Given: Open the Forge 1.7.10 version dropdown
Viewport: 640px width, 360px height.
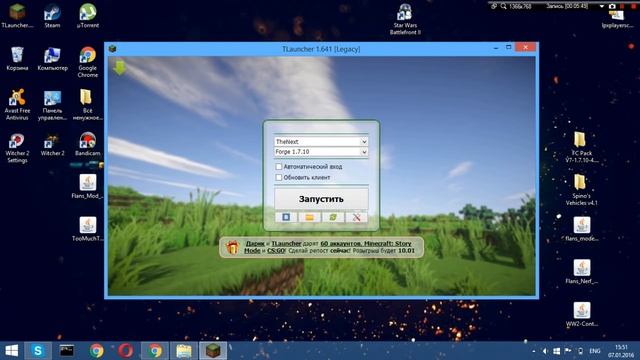Looking at the screenshot, I should [321, 152].
